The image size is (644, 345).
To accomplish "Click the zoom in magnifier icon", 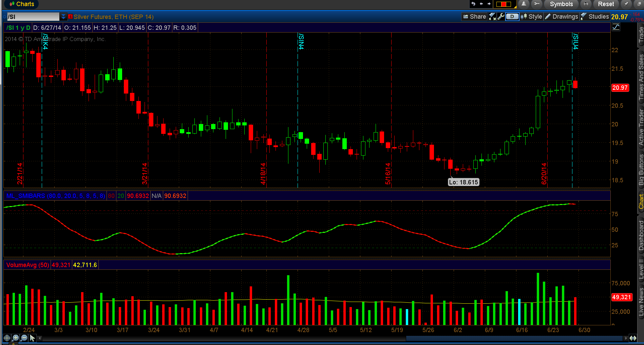I will pyautogui.click(x=16, y=338).
